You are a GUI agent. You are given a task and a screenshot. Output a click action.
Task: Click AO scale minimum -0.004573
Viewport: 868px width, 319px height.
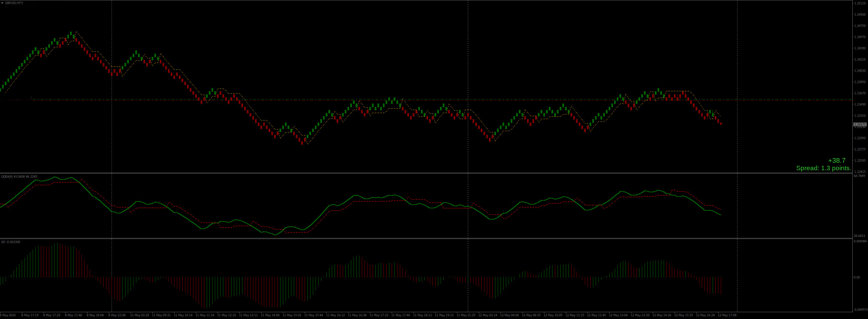tap(860, 310)
